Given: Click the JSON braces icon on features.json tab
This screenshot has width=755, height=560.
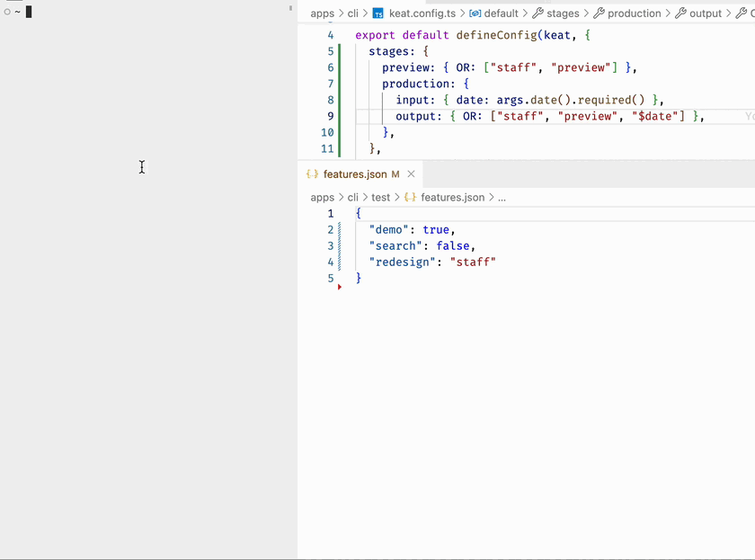Looking at the screenshot, I should tap(312, 174).
